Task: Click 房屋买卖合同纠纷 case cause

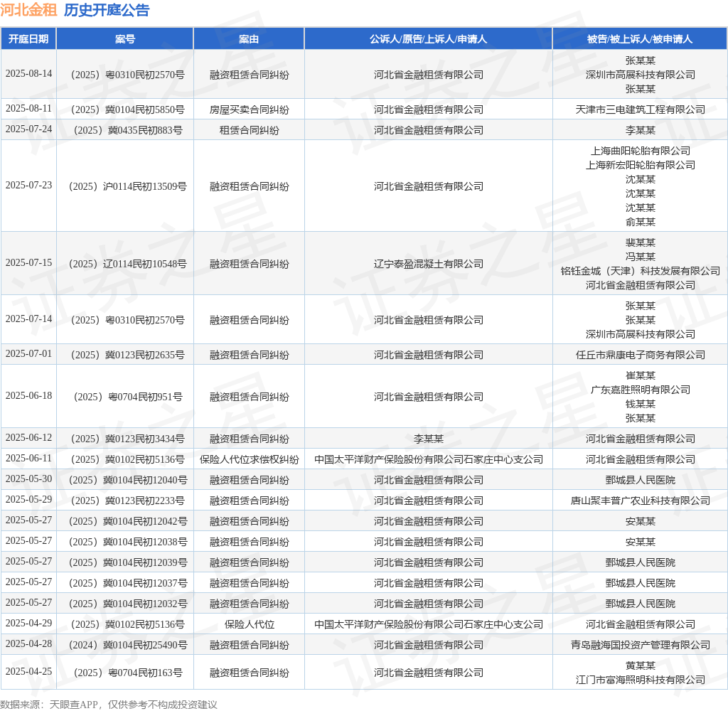Action: click(x=249, y=109)
